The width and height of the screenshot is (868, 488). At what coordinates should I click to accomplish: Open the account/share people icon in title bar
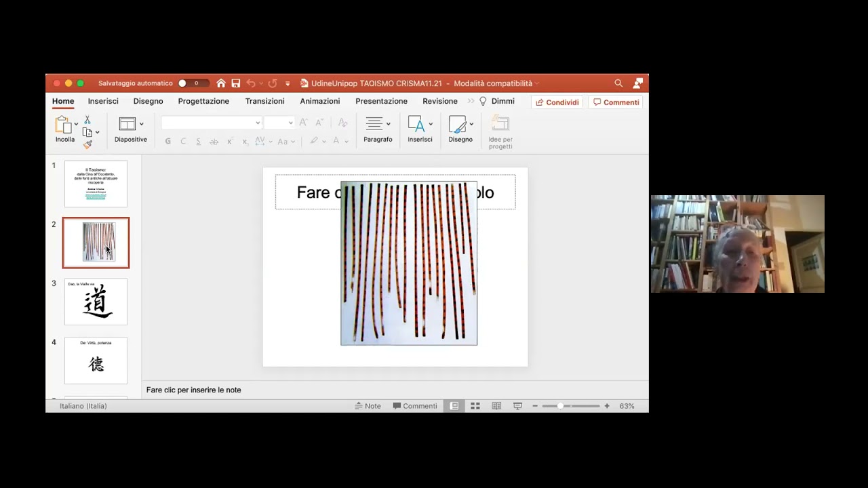pyautogui.click(x=637, y=83)
